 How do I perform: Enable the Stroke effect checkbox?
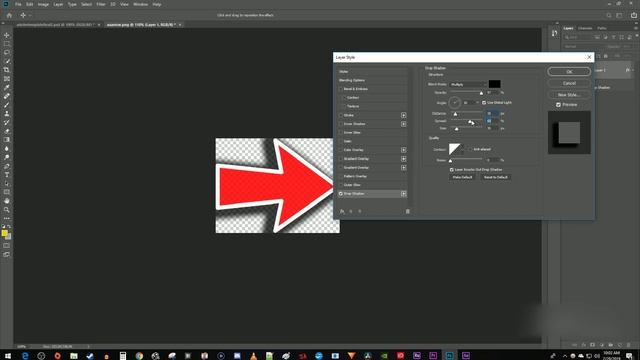pyautogui.click(x=341, y=115)
